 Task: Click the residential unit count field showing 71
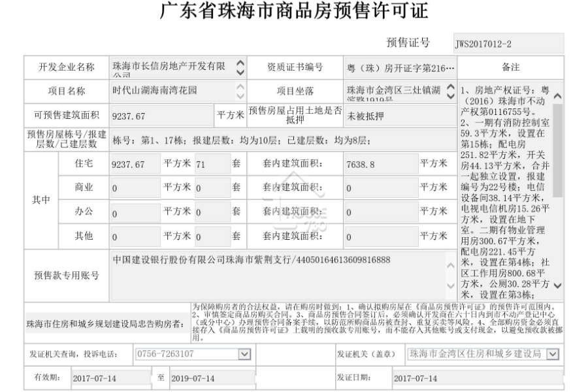pyautogui.click(x=212, y=164)
